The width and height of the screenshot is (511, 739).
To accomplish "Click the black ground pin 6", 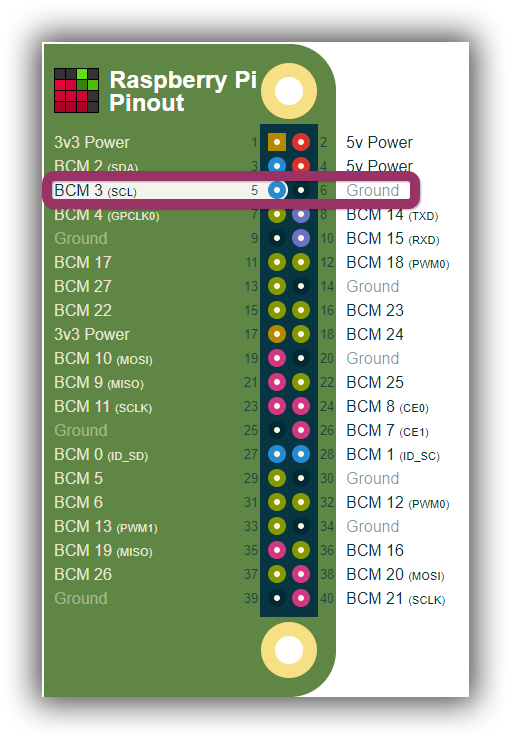I will coord(301,190).
